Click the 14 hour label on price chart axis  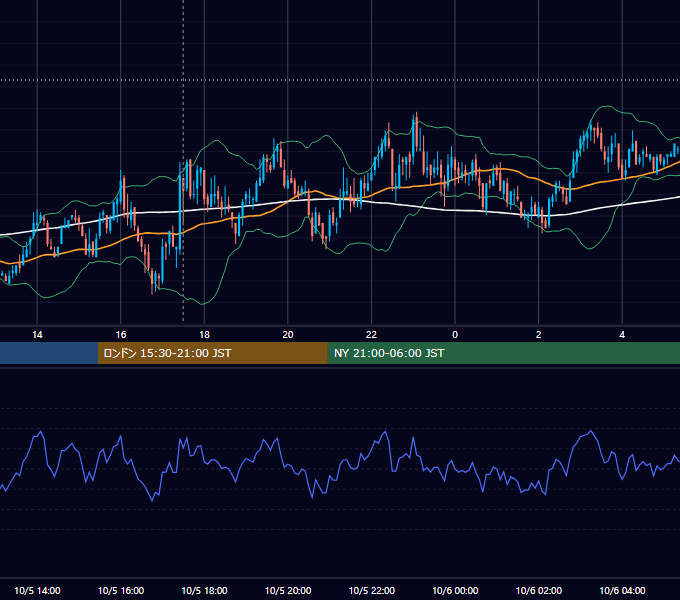37,335
